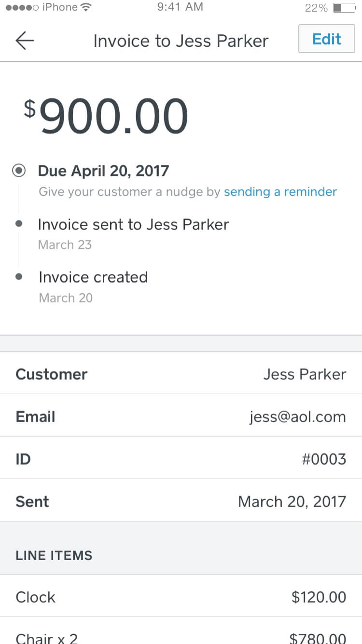
Task: Open the Clock line item
Action: pos(181,596)
